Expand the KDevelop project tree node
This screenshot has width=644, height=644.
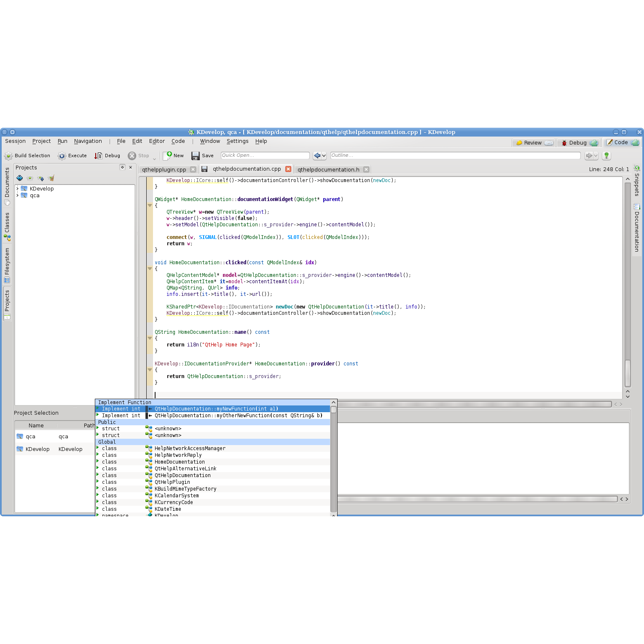click(17, 188)
